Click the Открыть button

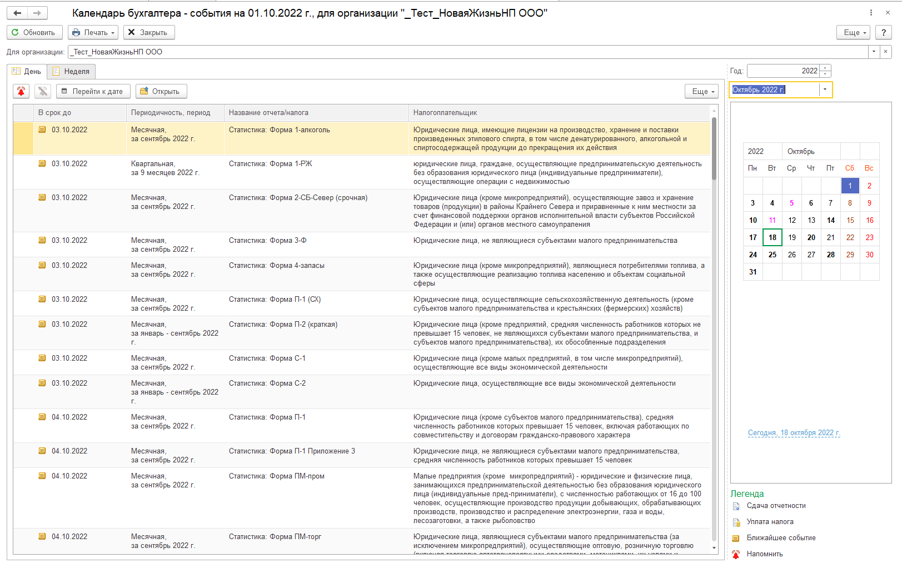tap(161, 91)
